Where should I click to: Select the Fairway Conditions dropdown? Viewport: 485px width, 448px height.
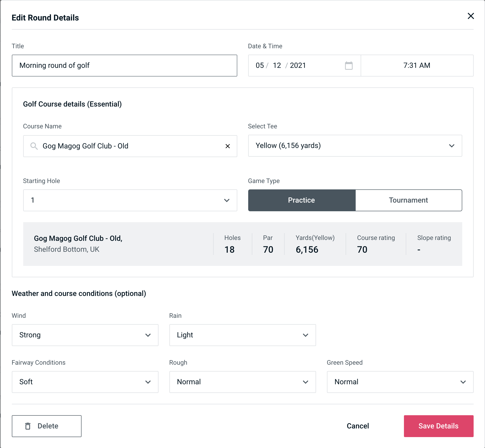(x=85, y=382)
